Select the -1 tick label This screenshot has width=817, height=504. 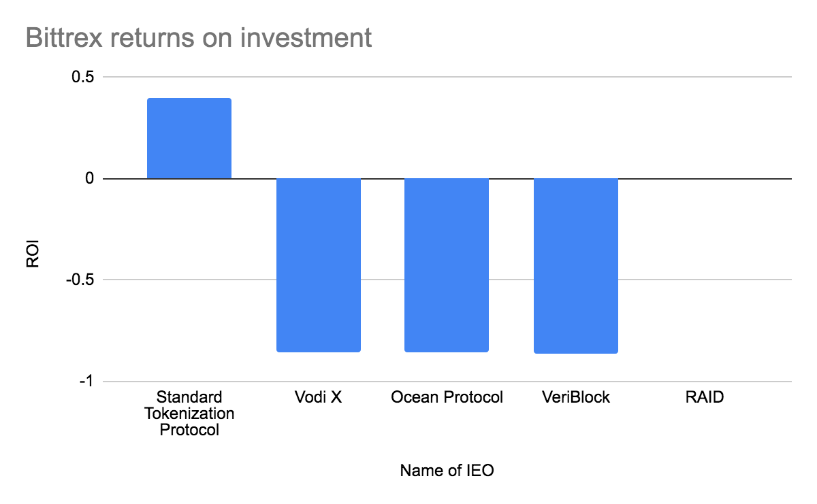tap(84, 382)
